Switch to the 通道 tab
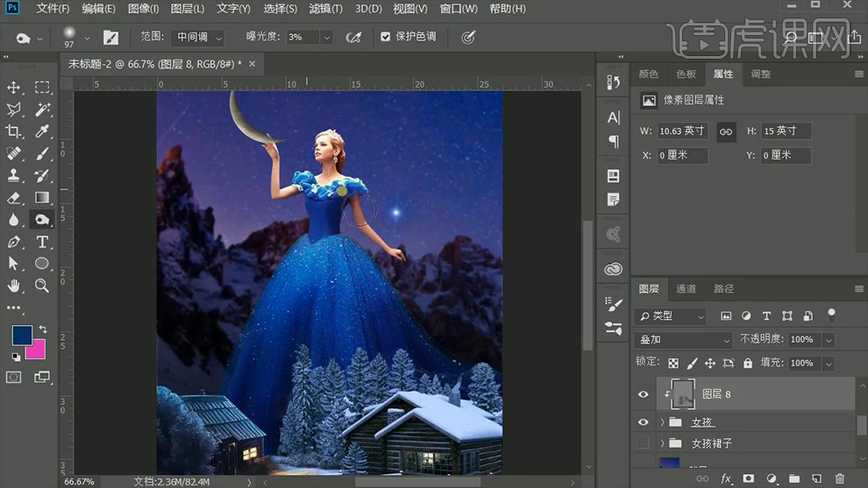Screen dimensions: 868x488 pyautogui.click(x=686, y=288)
